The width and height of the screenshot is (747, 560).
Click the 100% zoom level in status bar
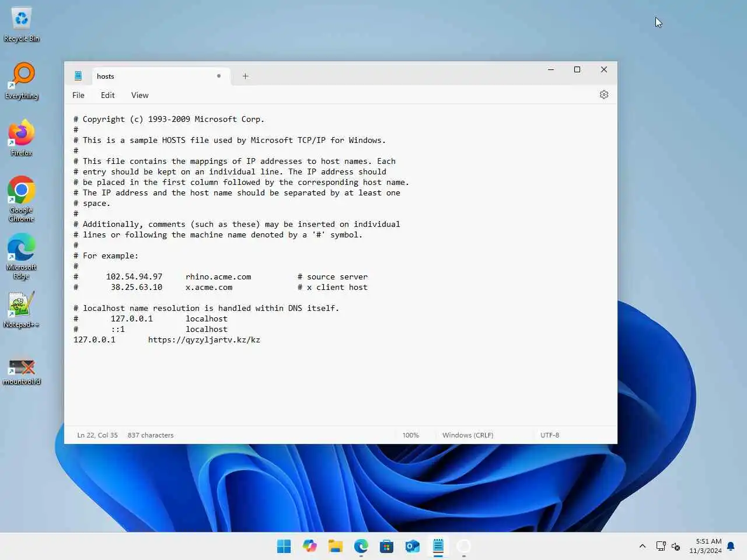pos(411,435)
